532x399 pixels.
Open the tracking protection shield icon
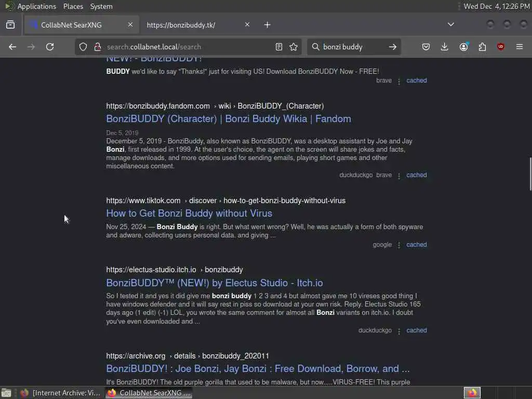83,47
